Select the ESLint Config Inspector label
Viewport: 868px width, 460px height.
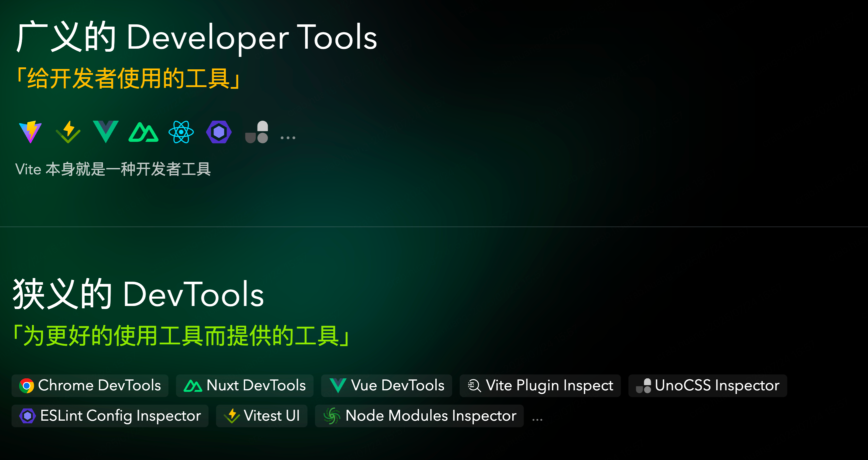(121, 416)
